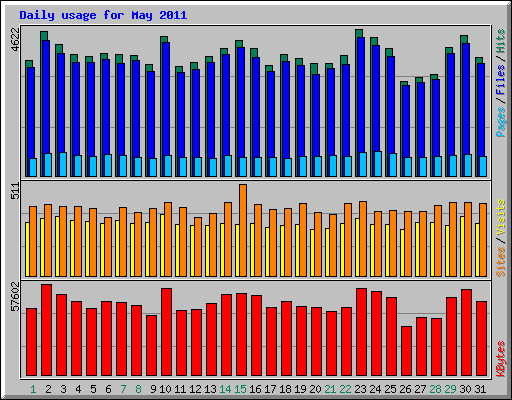Click the red KBytes bar for day 9
The height and width of the screenshot is (400, 512).
151,346
